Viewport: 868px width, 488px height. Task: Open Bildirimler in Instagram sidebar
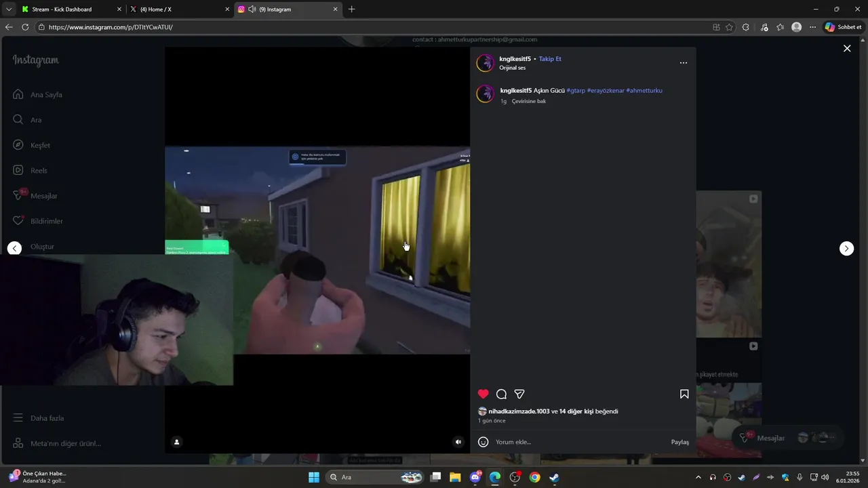pyautogui.click(x=38, y=221)
